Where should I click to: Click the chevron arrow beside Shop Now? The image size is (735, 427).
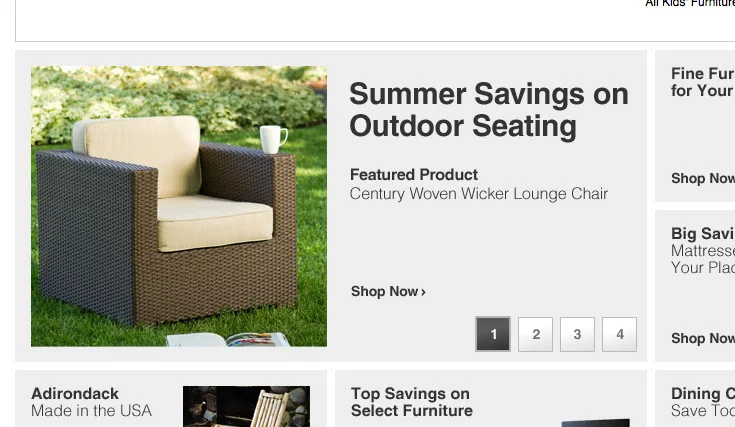423,292
